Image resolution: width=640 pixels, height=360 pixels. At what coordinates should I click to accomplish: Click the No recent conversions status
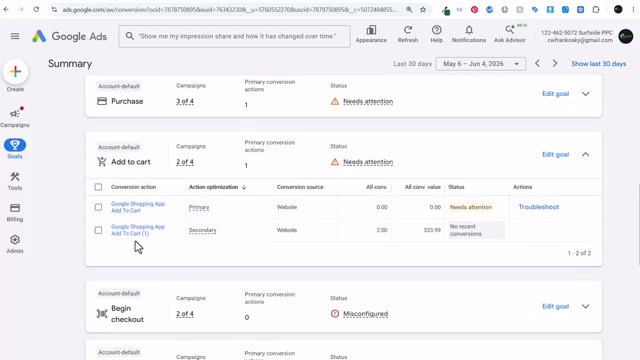point(476,230)
